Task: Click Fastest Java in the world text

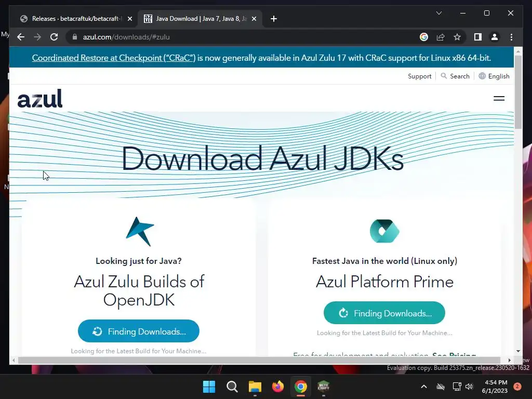Action: [x=384, y=261]
